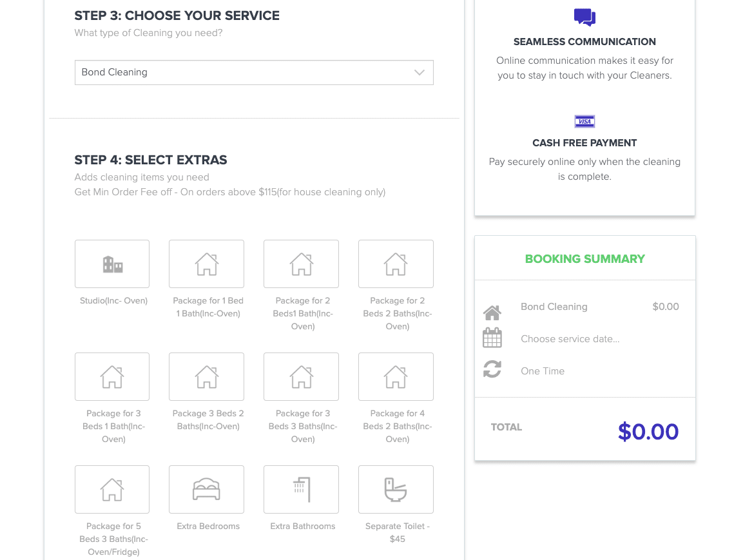Select Package for 5 Beds 3 Baths icon
Image resolution: width=734 pixels, height=560 pixels.
tap(112, 490)
